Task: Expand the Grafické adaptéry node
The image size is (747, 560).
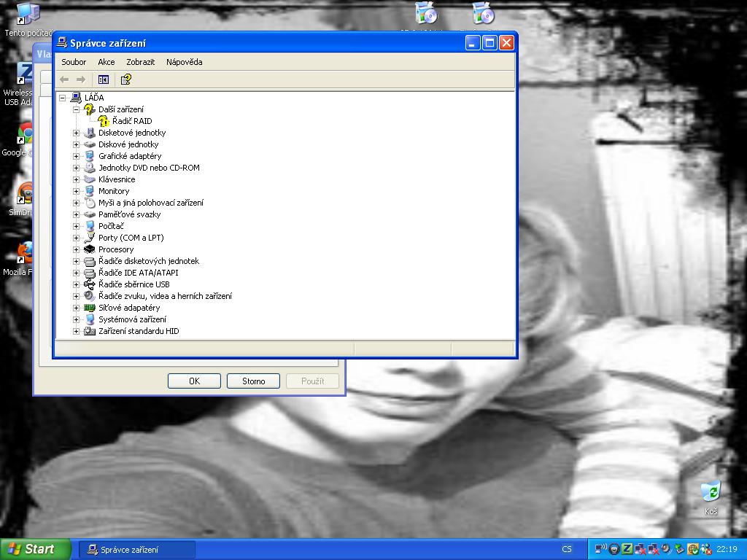Action: coord(76,156)
